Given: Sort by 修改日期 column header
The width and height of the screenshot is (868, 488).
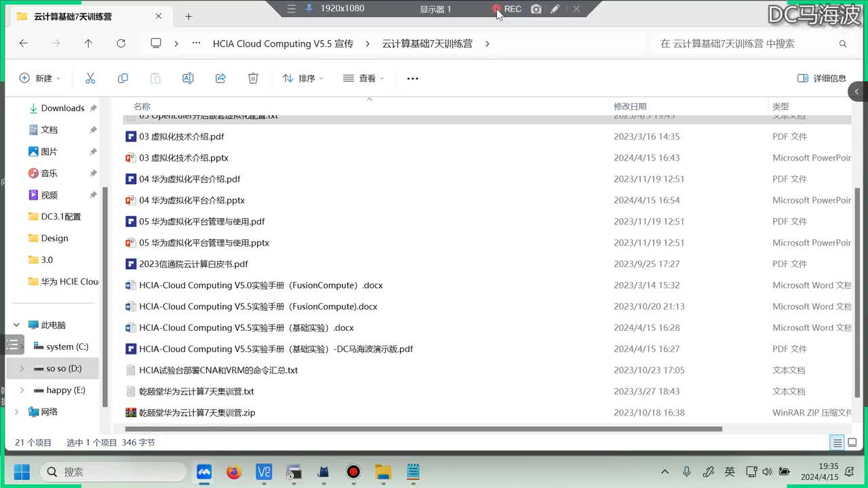Looking at the screenshot, I should click(630, 106).
